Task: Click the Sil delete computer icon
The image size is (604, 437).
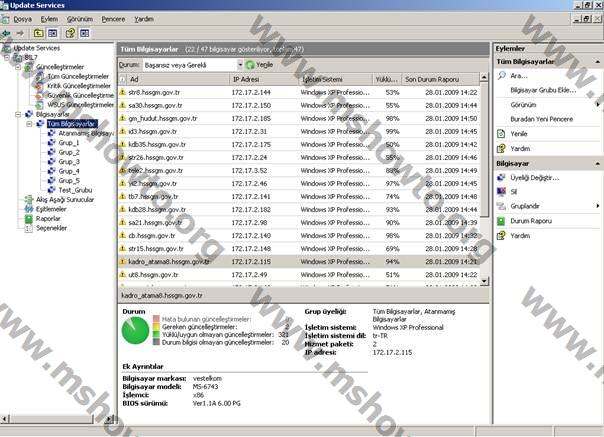Action: 501,192
